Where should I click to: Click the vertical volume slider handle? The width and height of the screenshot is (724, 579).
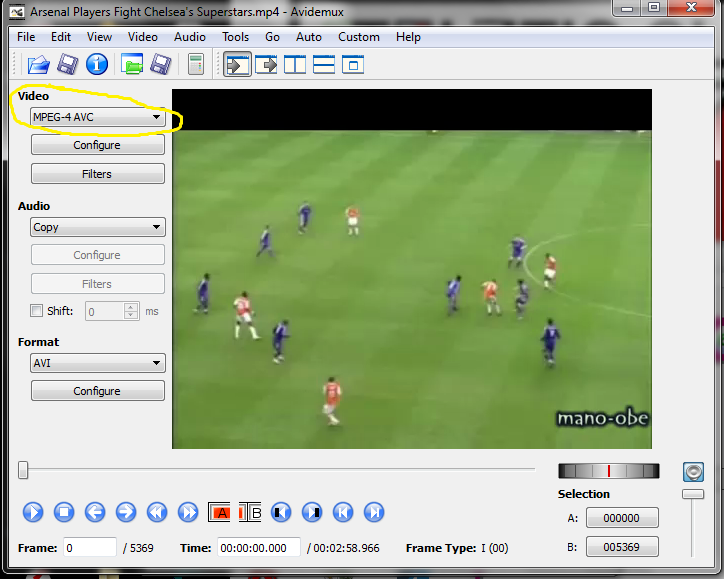pyautogui.click(x=693, y=494)
